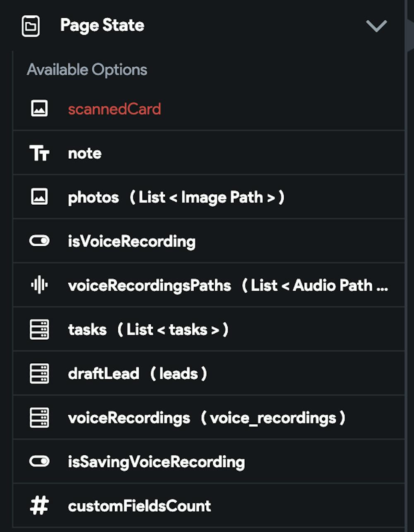Click the image icon beside photos
This screenshot has width=414, height=532.
[39, 197]
